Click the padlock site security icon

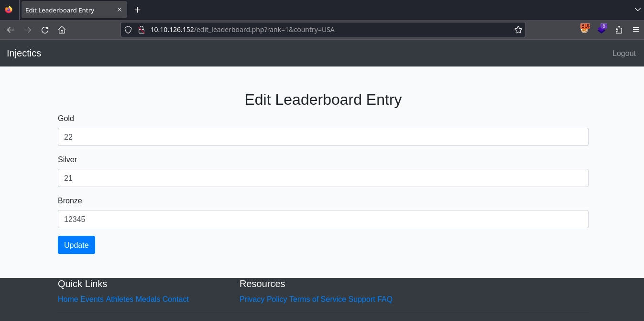(x=142, y=30)
